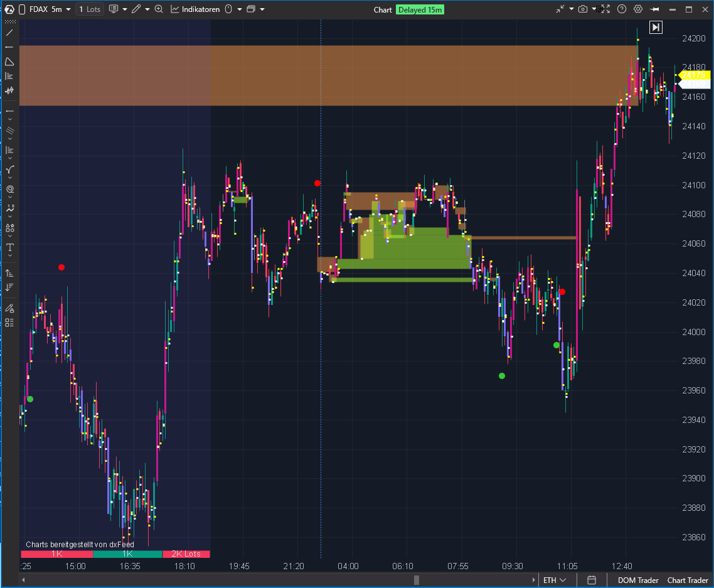Open the help question mark icon
The width and height of the screenshot is (714, 588).
622,9
